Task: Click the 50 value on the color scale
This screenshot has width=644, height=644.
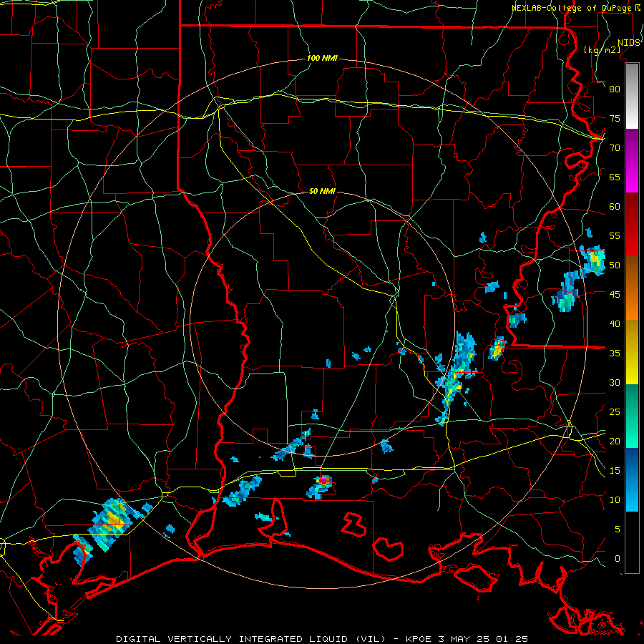Action: coord(615,265)
